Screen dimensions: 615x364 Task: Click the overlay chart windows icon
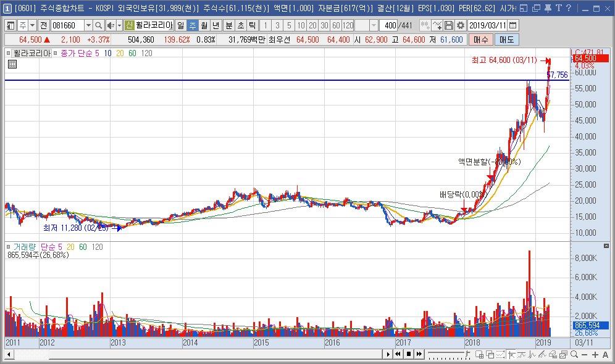(490, 354)
